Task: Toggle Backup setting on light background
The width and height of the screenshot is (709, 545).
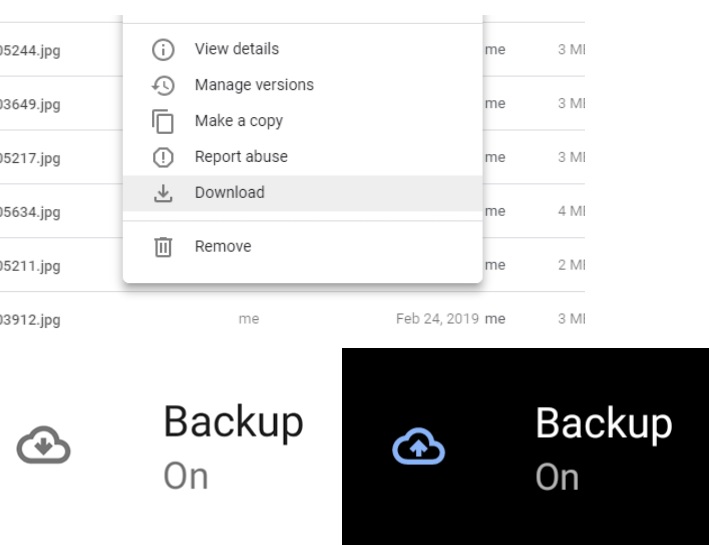Action: pos(233,446)
